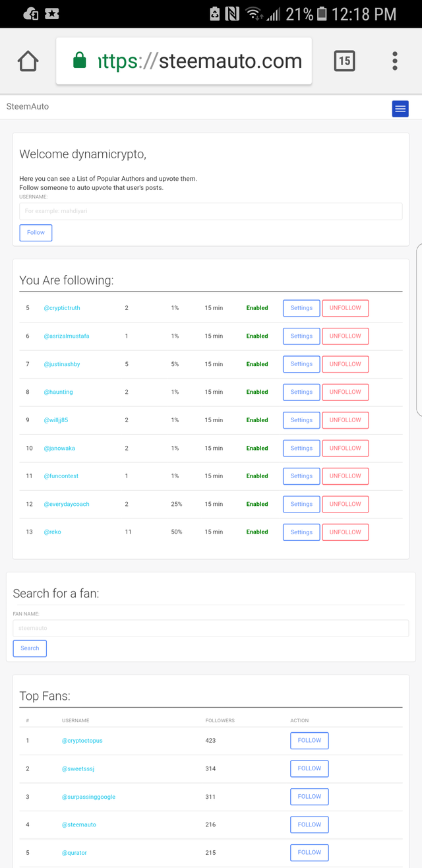
Task: Focus the username input field
Action: pyautogui.click(x=210, y=211)
